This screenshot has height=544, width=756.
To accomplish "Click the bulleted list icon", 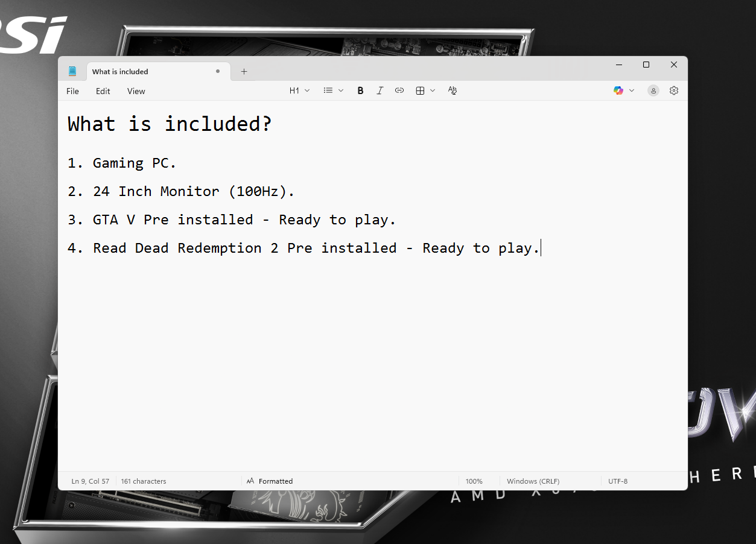I will pyautogui.click(x=328, y=90).
